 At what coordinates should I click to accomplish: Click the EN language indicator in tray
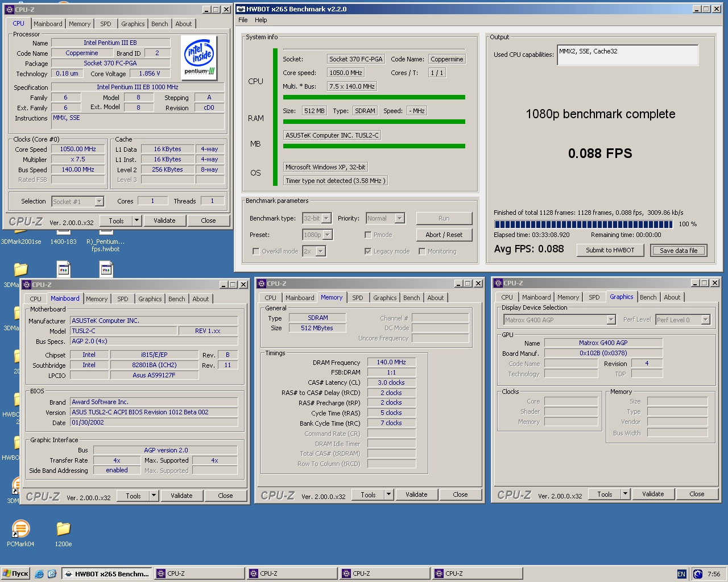coord(681,574)
